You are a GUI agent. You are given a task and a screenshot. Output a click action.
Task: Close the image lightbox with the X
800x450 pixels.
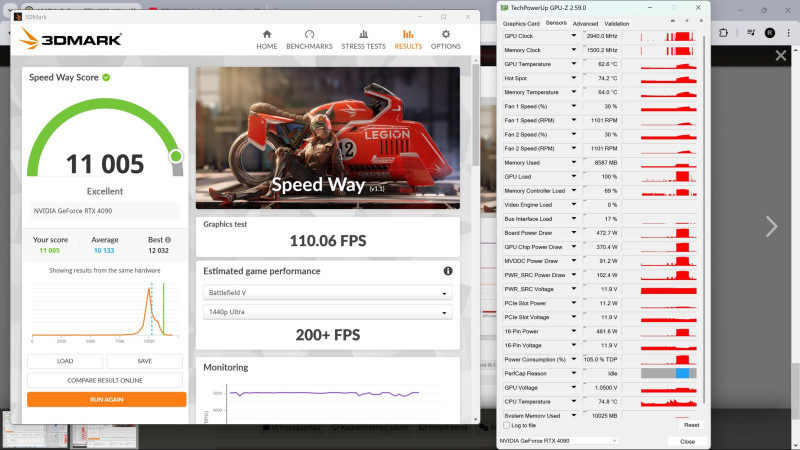[781, 55]
